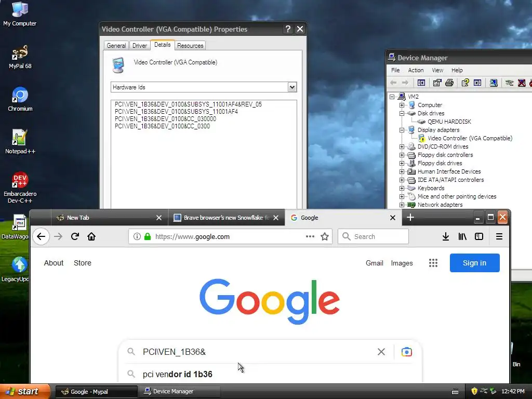This screenshot has width=532, height=399.
Task: Open Chromium desktop shortcut
Action: pyautogui.click(x=20, y=99)
